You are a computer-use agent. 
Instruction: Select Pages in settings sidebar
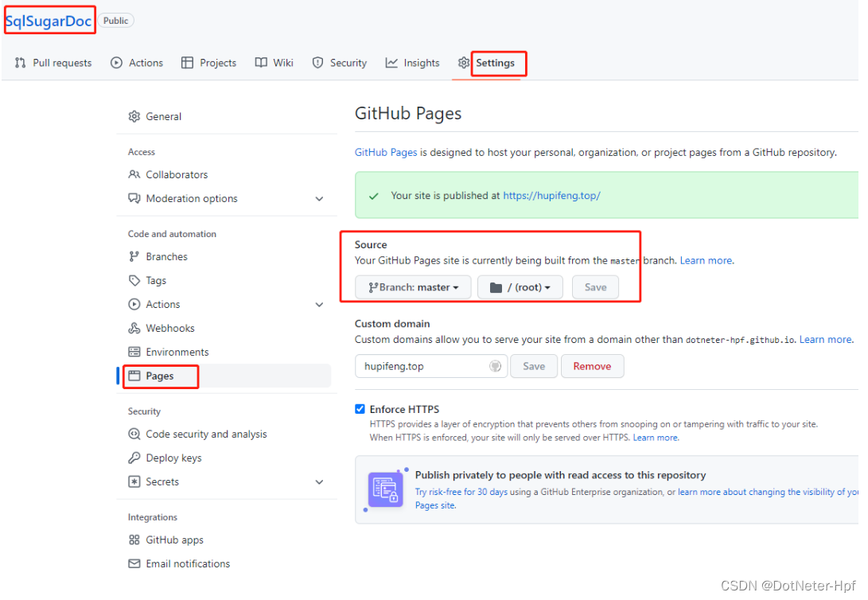[x=159, y=376]
